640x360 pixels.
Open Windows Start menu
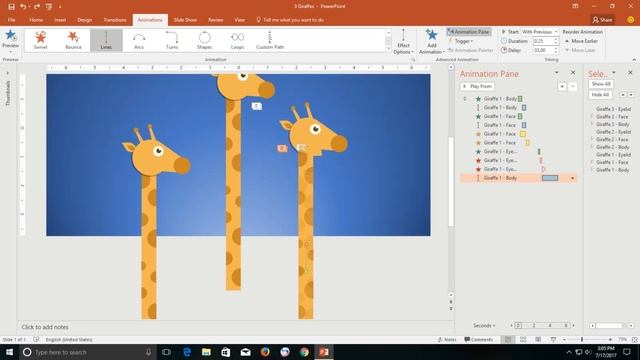pos(9,352)
